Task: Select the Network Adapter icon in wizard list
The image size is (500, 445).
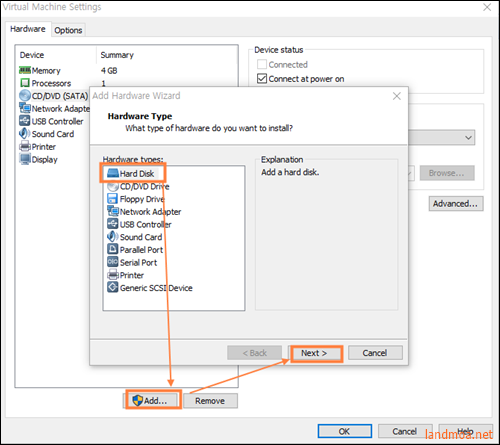Action: (113, 211)
